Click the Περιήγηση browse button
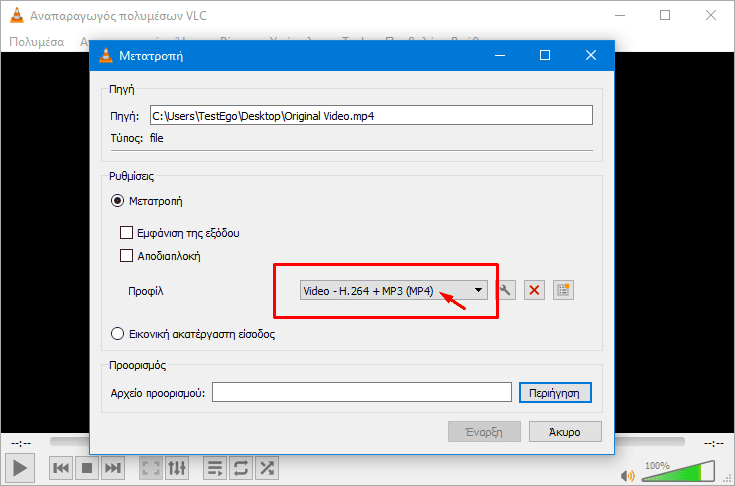 555,393
